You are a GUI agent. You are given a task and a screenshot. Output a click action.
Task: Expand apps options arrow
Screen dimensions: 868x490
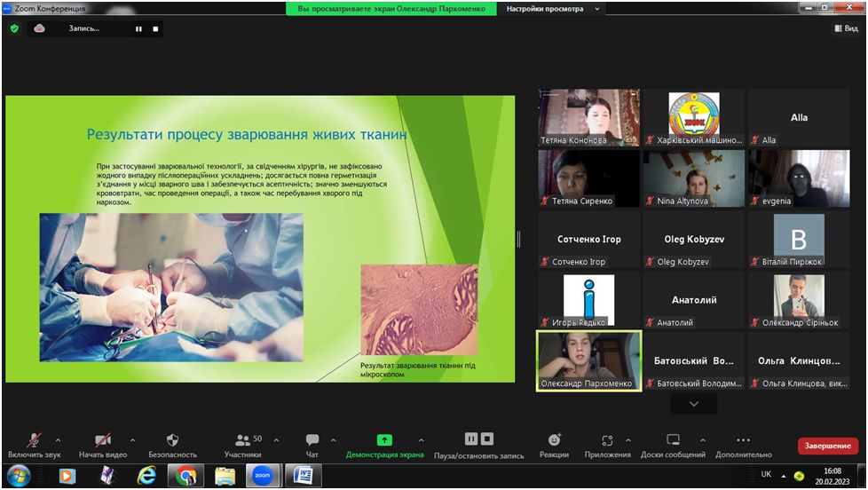[628, 440]
